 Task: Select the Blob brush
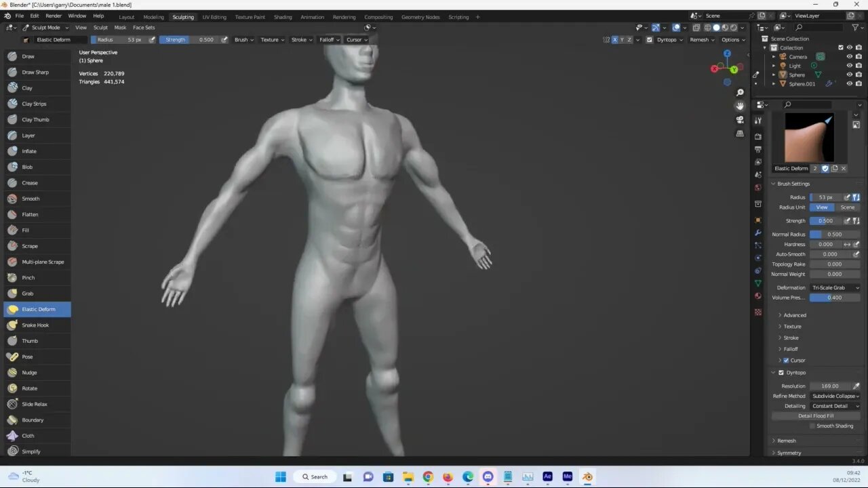pos(37,167)
